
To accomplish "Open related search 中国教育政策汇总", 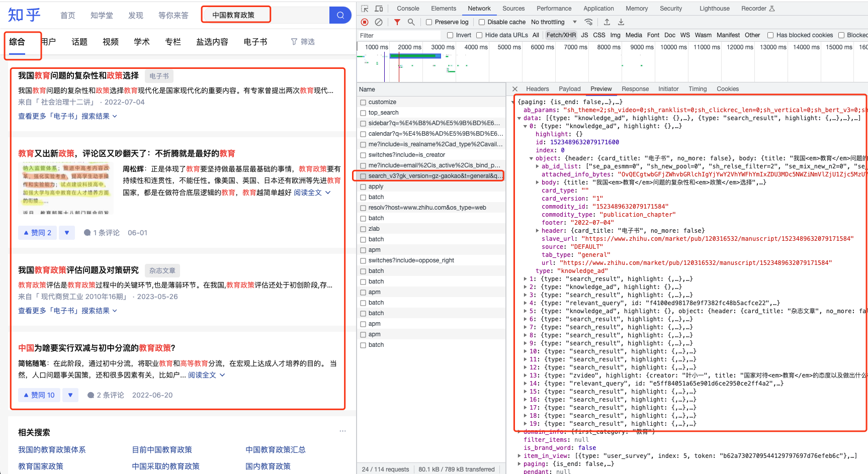I will (x=276, y=450).
